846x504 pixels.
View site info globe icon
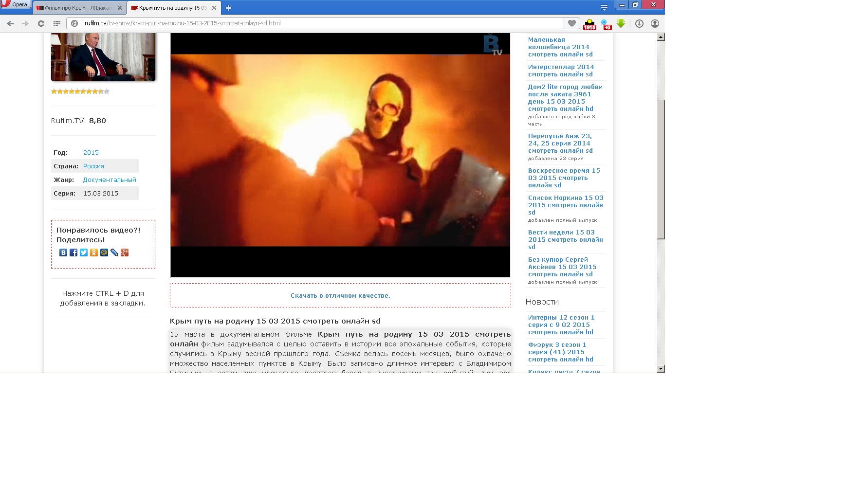point(74,23)
